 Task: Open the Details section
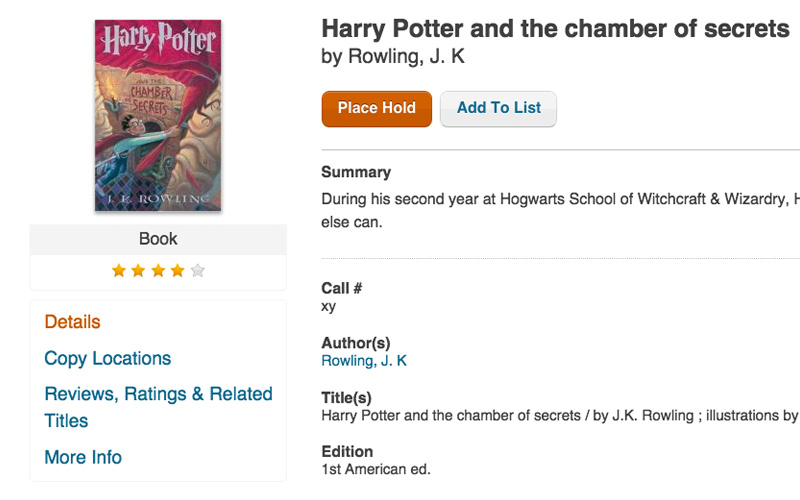click(x=72, y=322)
